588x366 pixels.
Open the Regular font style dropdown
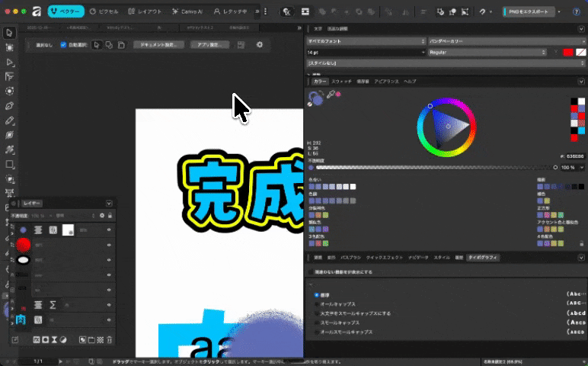point(487,52)
